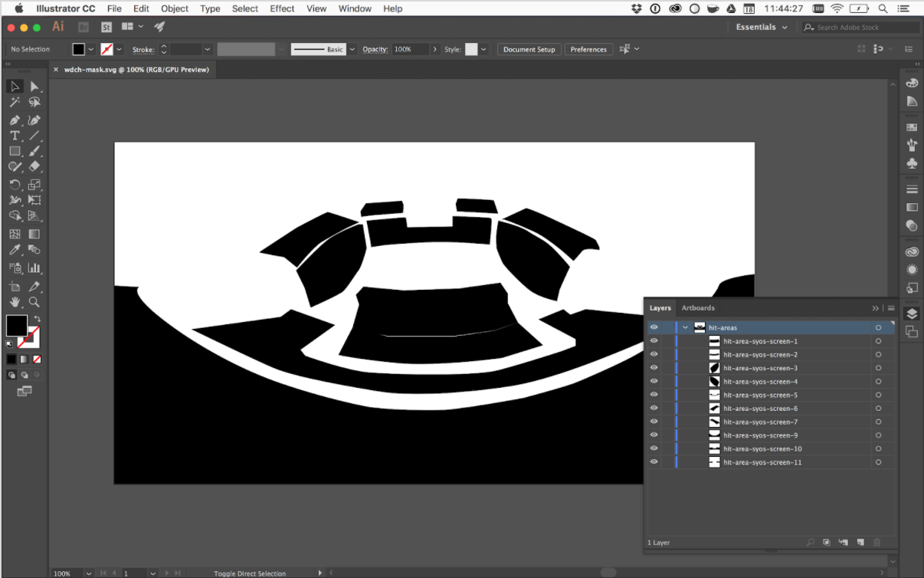Swap fill and stroke colors
This screenshot has width=924, height=578.
(37, 318)
